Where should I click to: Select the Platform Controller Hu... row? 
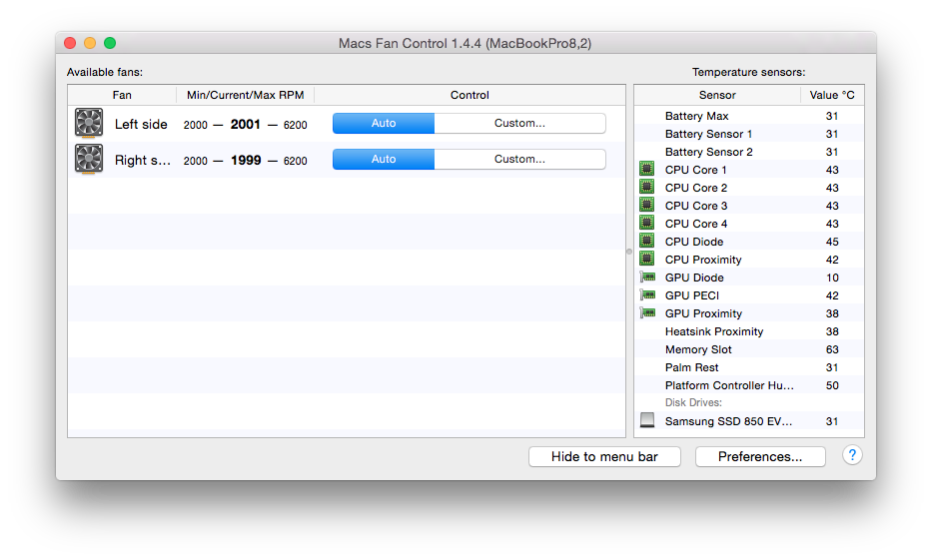coord(749,385)
